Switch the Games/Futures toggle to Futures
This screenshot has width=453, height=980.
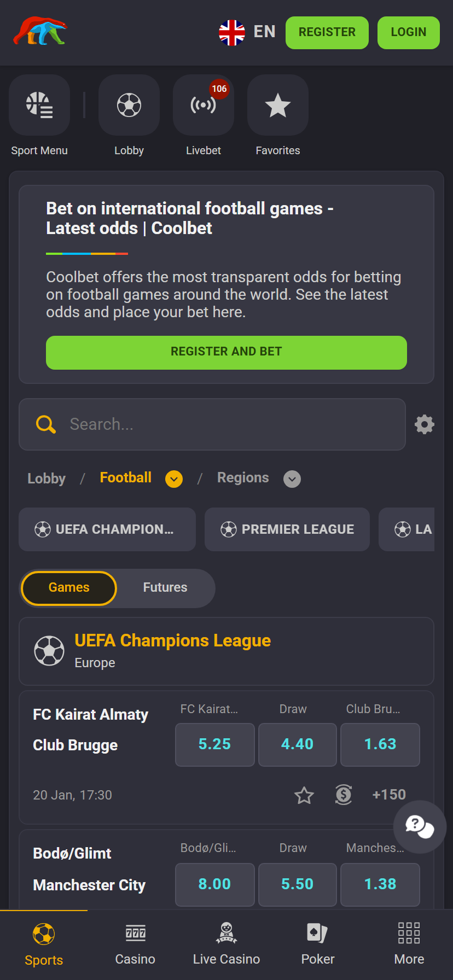(165, 588)
